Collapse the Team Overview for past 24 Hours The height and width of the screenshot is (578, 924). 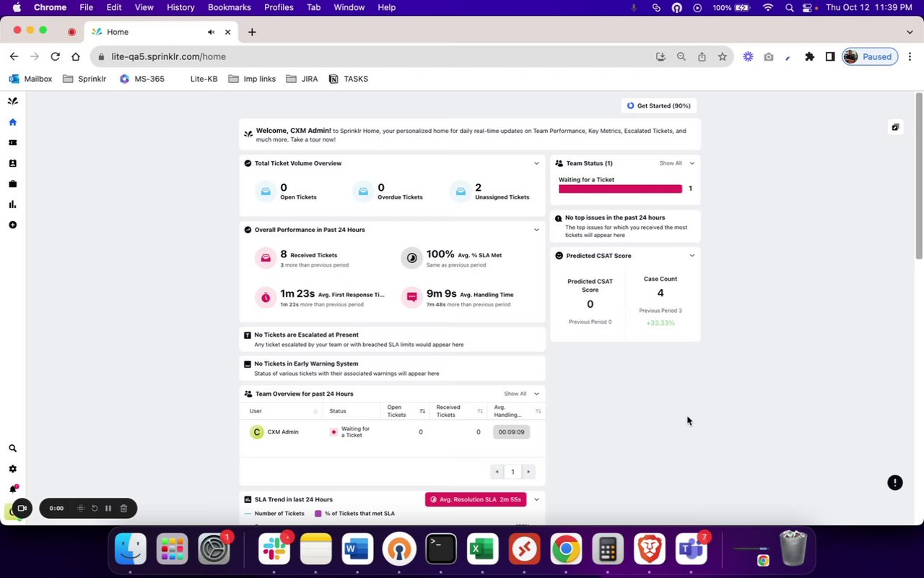coord(536,394)
